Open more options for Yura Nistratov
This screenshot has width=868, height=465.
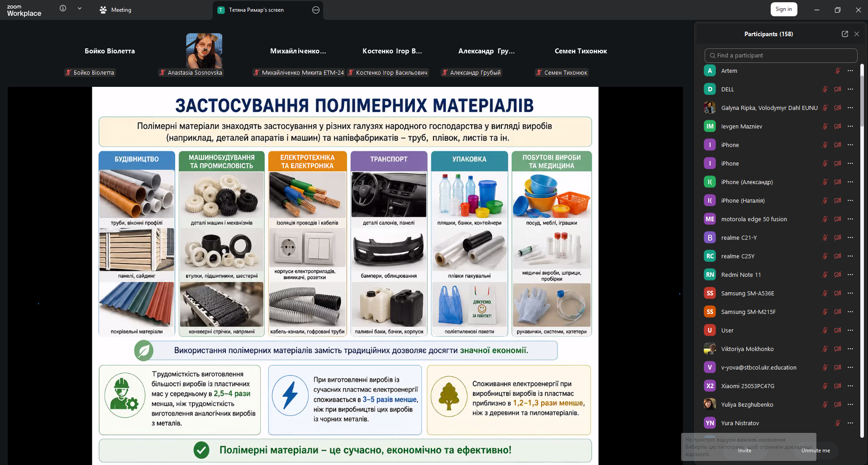[x=850, y=423]
